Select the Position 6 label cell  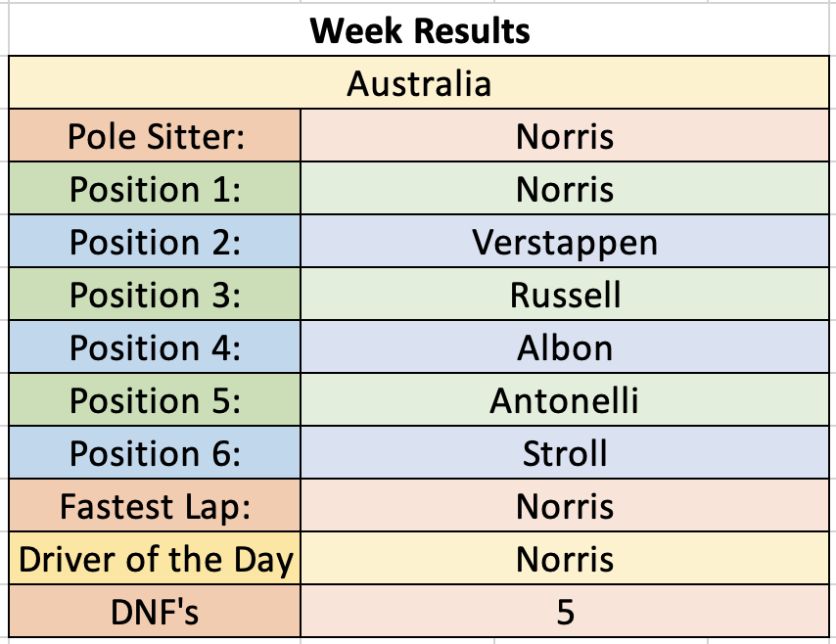click(x=155, y=452)
